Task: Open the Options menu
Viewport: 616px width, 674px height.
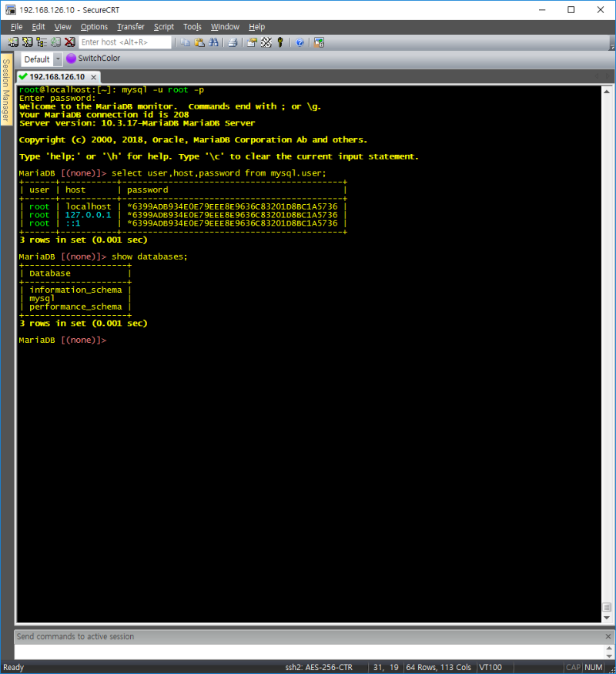Action: coord(94,27)
